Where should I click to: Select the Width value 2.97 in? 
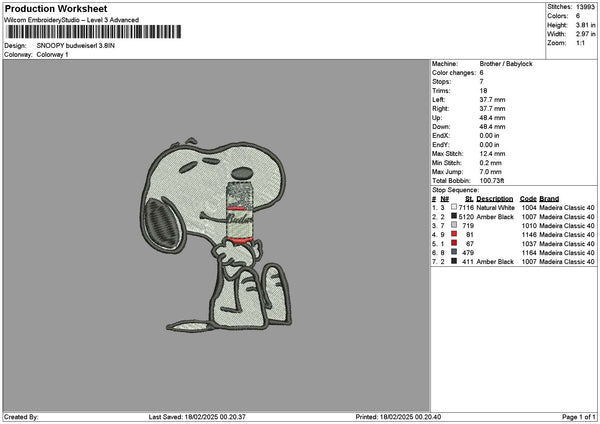pos(585,34)
